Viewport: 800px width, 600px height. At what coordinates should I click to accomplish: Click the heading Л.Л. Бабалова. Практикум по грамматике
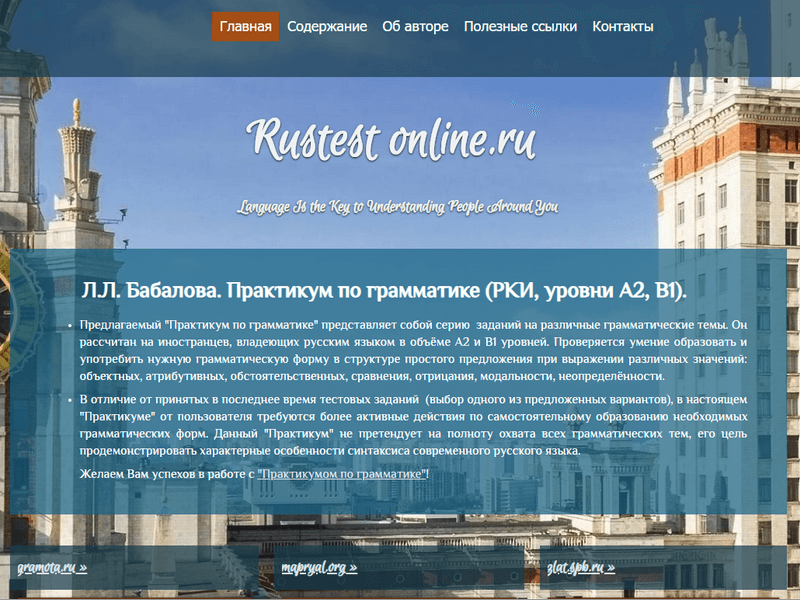(384, 290)
